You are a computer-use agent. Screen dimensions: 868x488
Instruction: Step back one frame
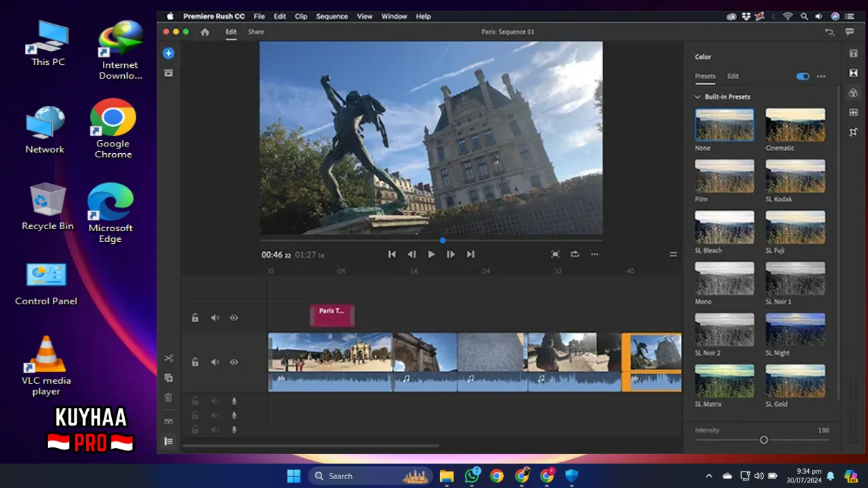point(412,254)
